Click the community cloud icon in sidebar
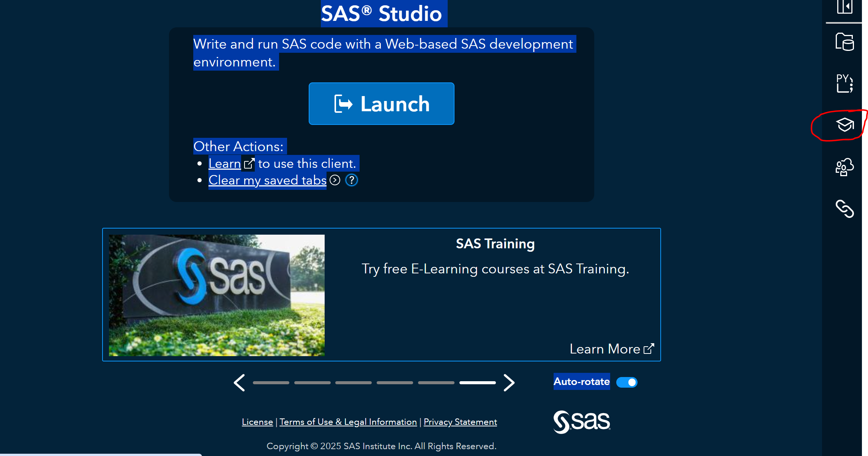This screenshot has width=868, height=456. [844, 167]
